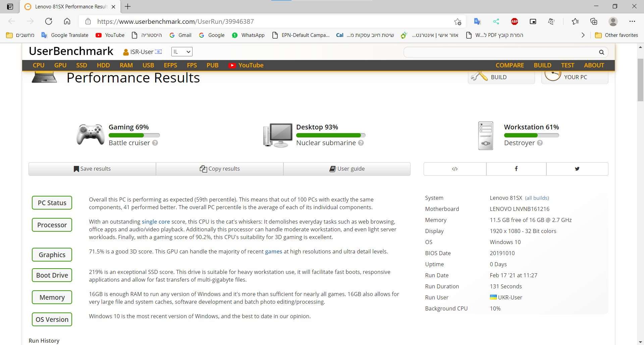Open the collections icon
Image resolution: width=644 pixels, height=345 pixels.
(594, 21)
